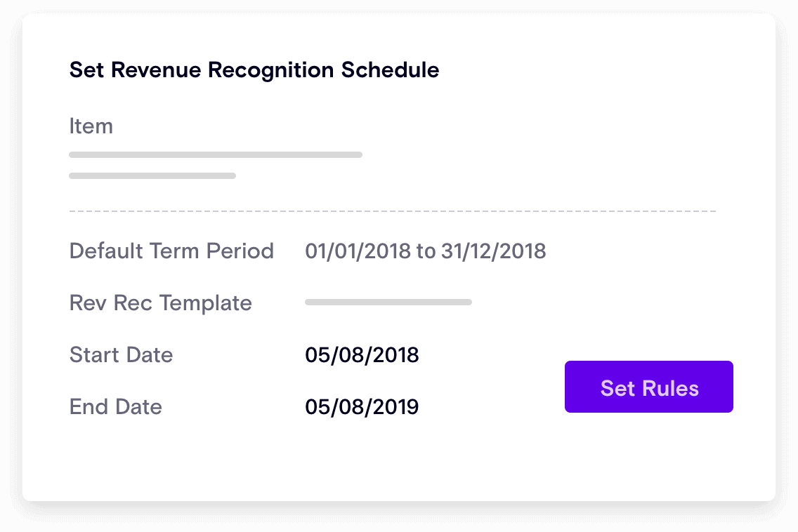Viewport: 798px width, 532px height.
Task: Click the second item placeholder bar
Action: click(x=152, y=175)
